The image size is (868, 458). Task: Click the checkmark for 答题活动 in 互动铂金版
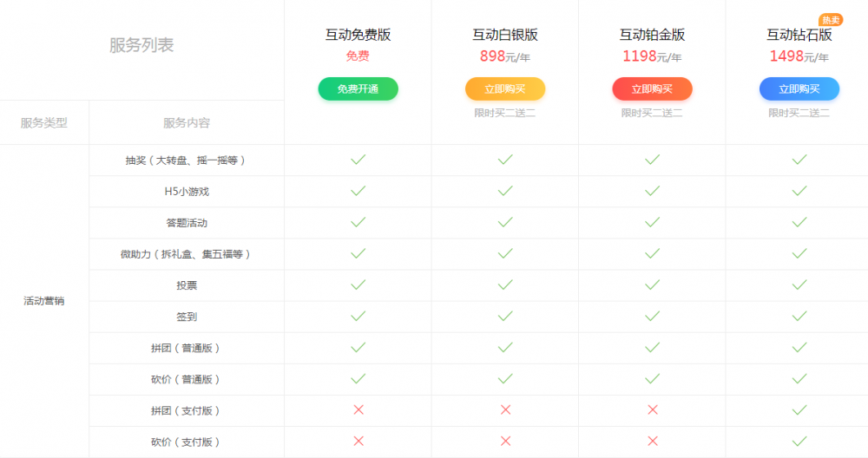pos(652,222)
